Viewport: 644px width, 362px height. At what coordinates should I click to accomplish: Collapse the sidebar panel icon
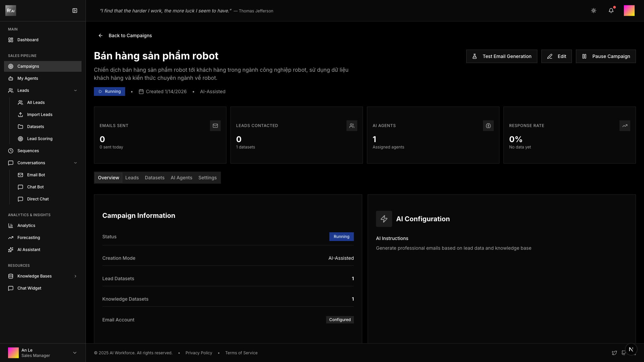coord(75,11)
